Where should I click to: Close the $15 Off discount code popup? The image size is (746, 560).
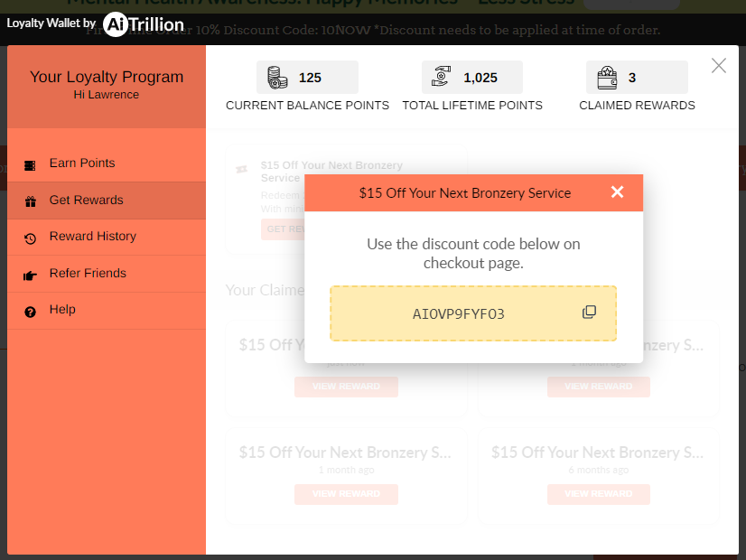[x=617, y=191]
